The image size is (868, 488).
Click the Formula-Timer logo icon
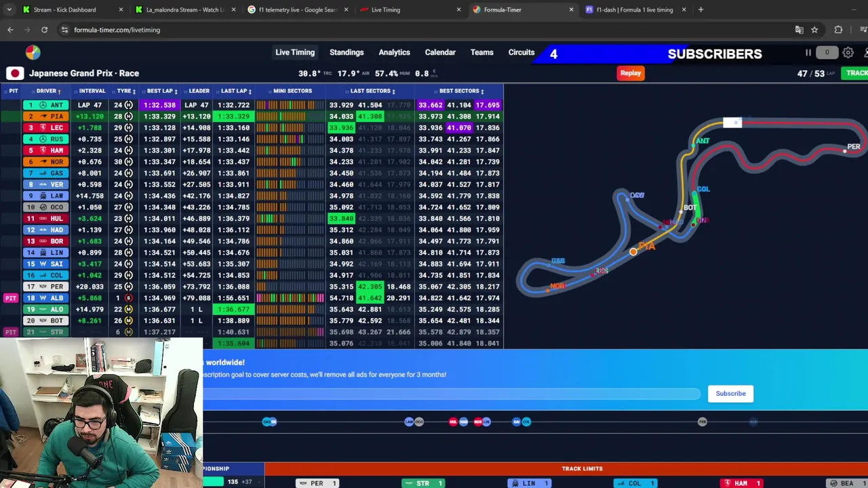click(33, 53)
